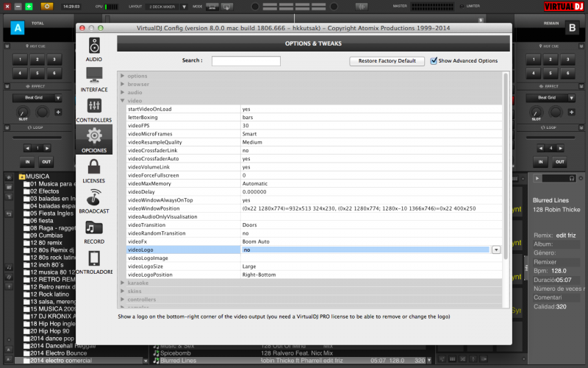This screenshot has height=368, width=588.
Task: Click the settings gear in top toolbar
Action: (x=47, y=7)
